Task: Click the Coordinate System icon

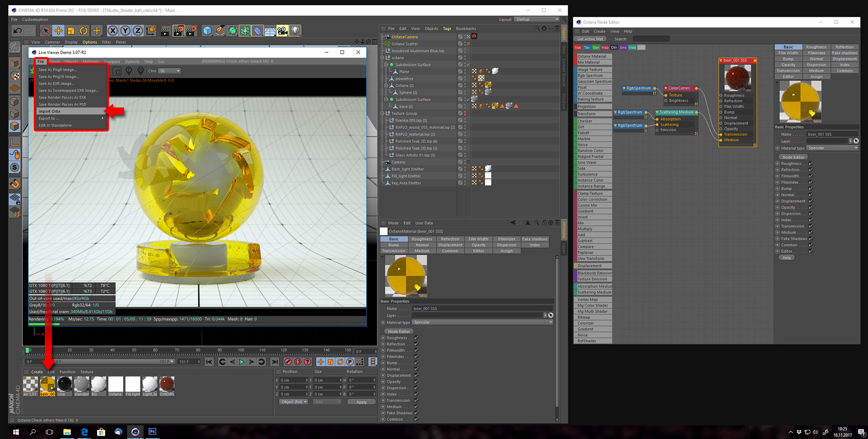Action: click(151, 31)
